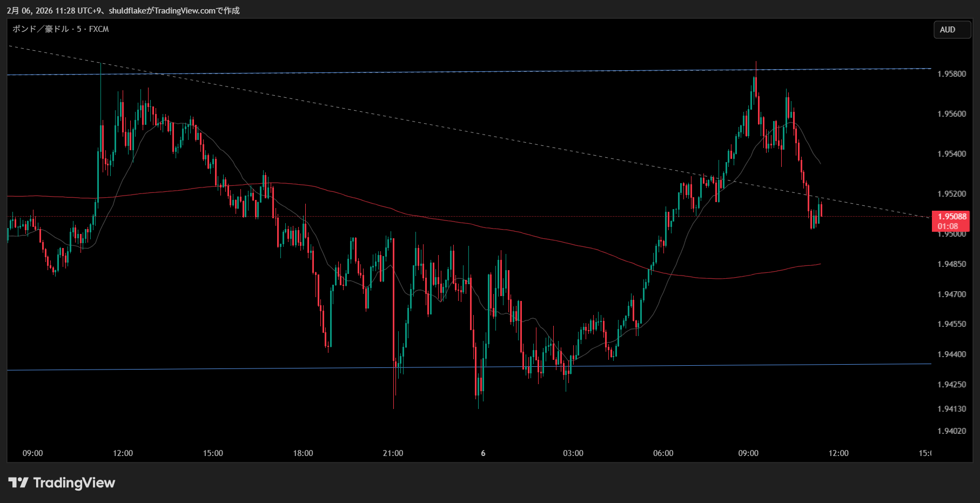
Task: Click the 1.94020 price axis label
Action: [x=951, y=431]
